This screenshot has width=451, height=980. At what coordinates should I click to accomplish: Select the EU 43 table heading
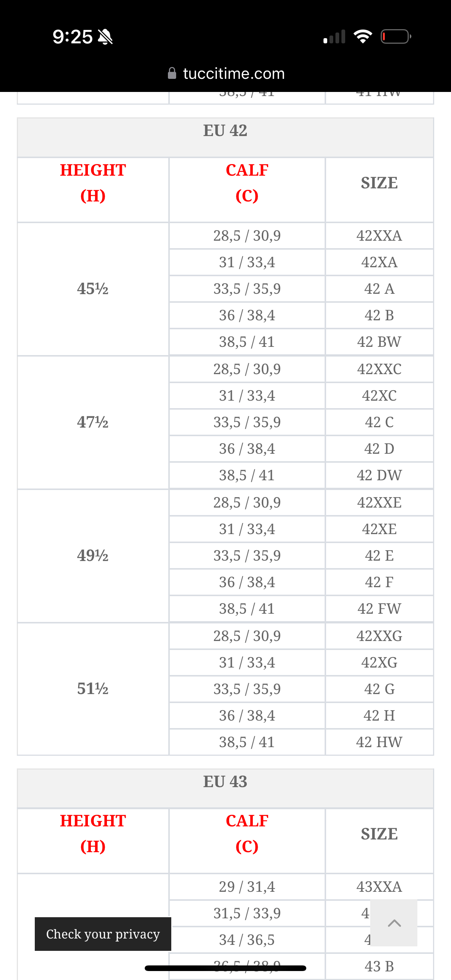click(225, 782)
